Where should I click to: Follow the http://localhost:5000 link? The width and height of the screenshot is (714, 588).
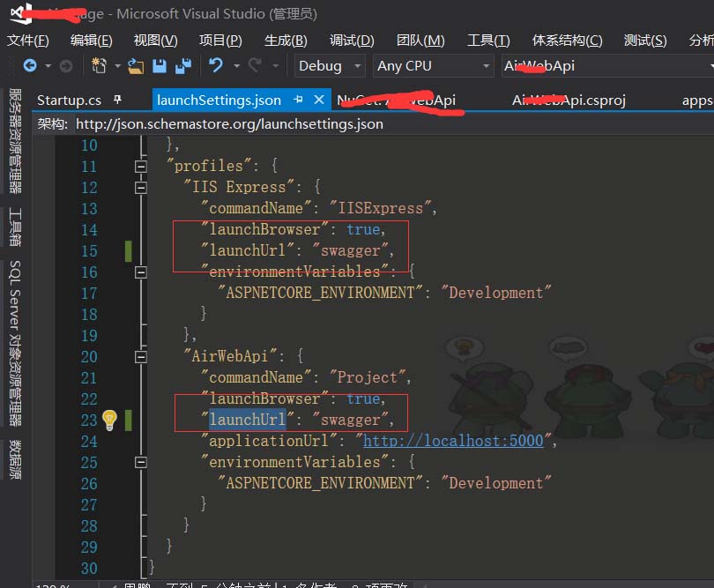[x=453, y=441]
